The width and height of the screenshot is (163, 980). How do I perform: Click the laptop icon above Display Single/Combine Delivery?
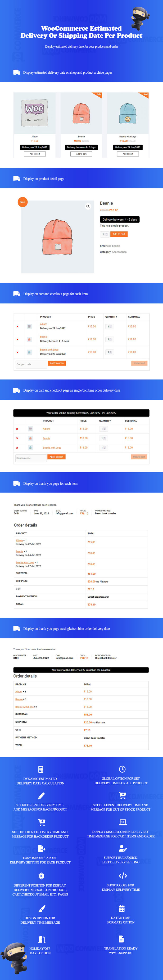click(x=123, y=822)
